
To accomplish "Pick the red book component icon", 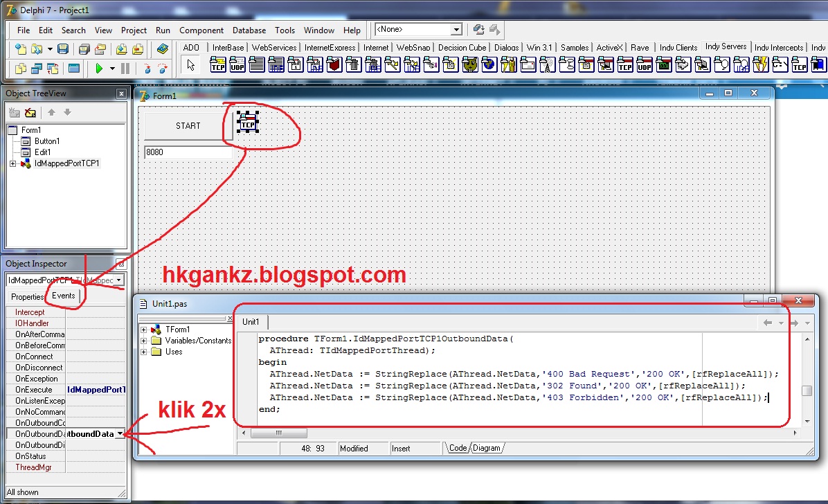I will click(334, 65).
